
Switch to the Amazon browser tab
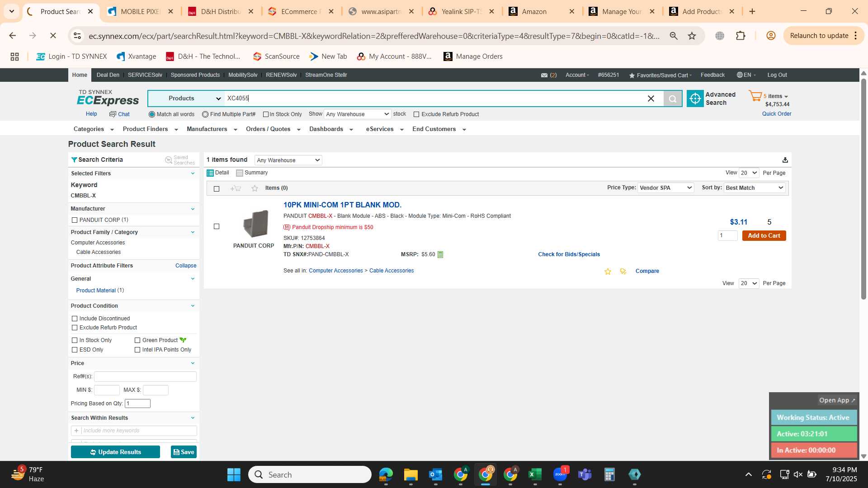pyautogui.click(x=542, y=12)
